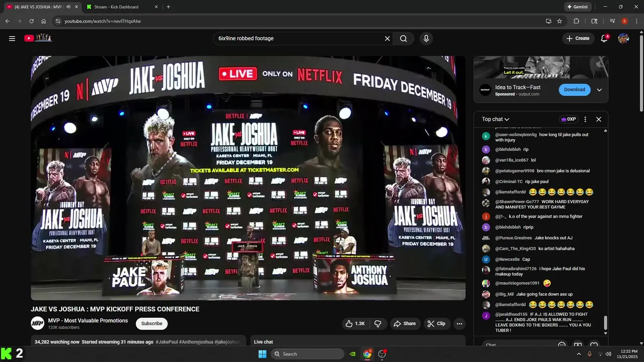644x362 pixels.
Task: Like the video with thumbs up
Action: (355, 324)
